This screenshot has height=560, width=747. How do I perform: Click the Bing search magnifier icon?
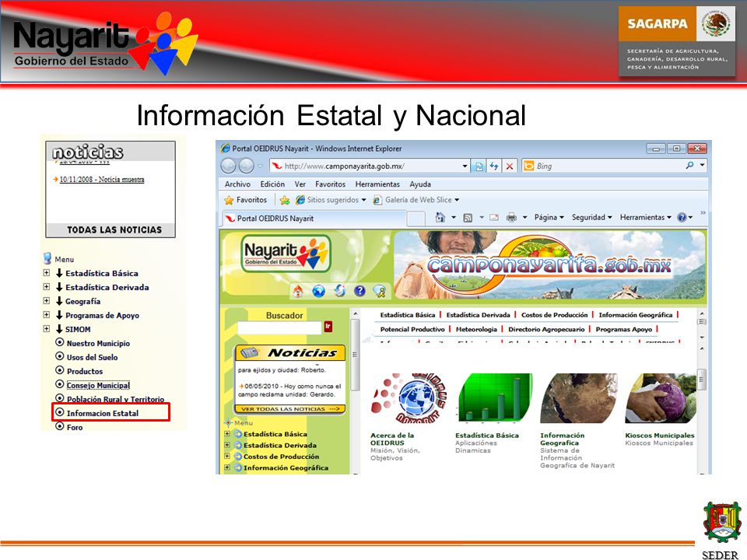click(x=689, y=165)
